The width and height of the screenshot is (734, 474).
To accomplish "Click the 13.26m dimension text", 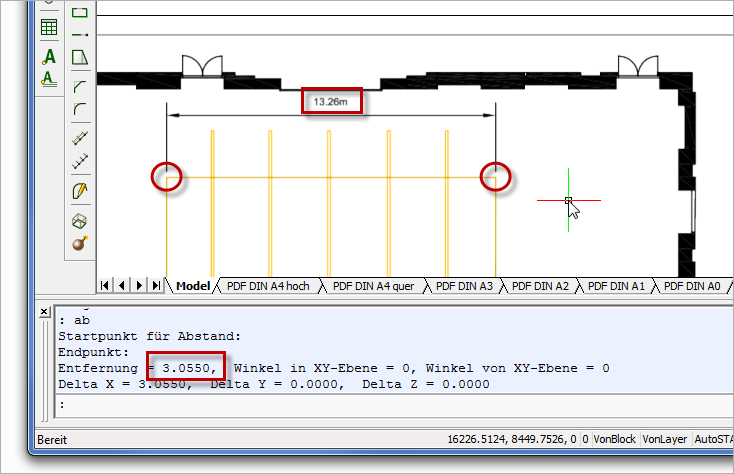I will (x=332, y=101).
